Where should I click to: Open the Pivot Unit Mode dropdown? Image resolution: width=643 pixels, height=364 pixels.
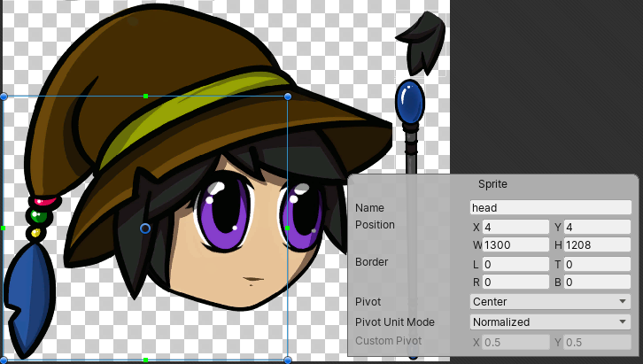click(x=550, y=321)
